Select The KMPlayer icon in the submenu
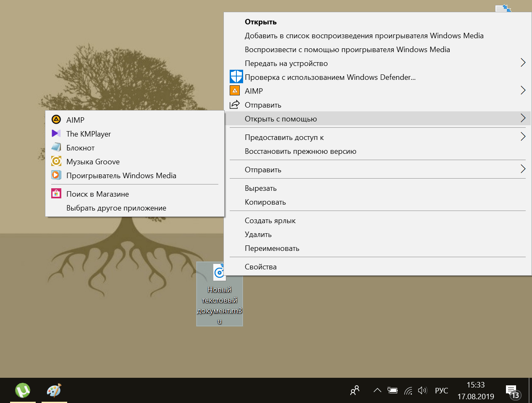 point(56,134)
